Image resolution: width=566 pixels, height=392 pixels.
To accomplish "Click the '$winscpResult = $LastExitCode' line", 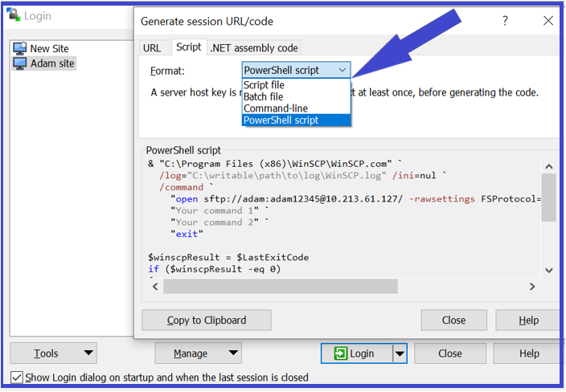I will tap(228, 258).
